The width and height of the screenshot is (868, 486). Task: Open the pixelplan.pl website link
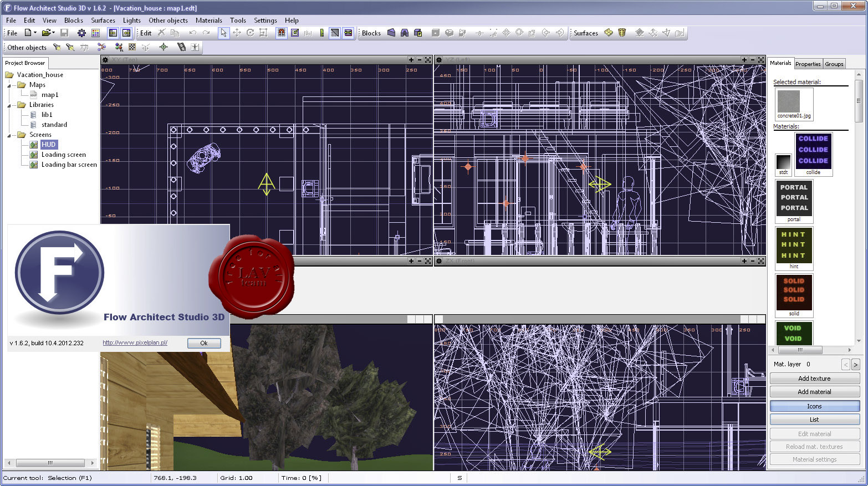135,342
